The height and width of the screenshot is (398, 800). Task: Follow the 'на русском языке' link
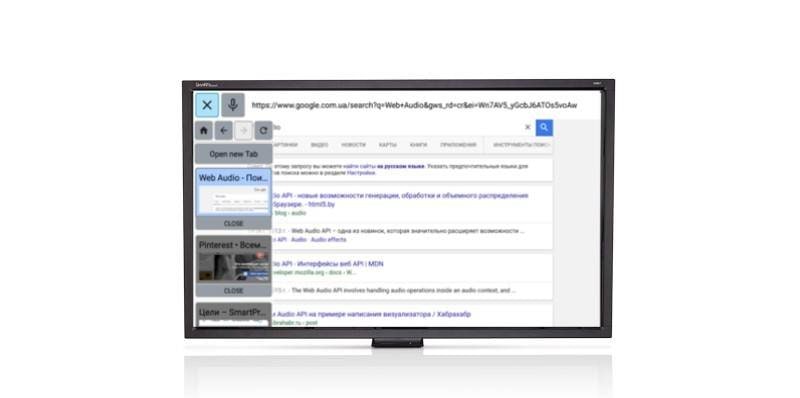coord(401,166)
